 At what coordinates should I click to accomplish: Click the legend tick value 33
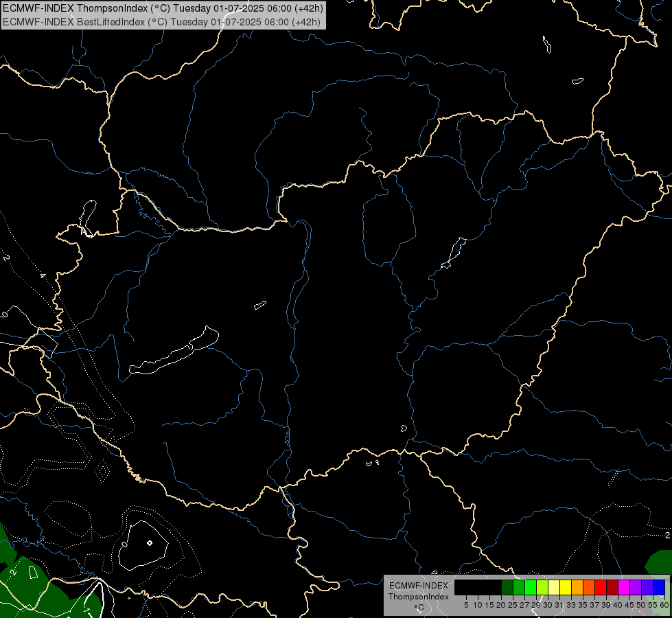[571, 605]
